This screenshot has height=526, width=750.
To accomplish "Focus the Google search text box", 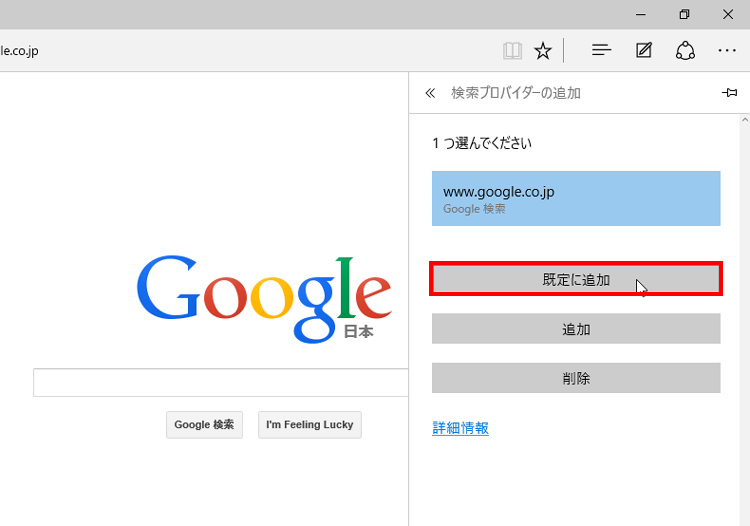I will [x=220, y=383].
